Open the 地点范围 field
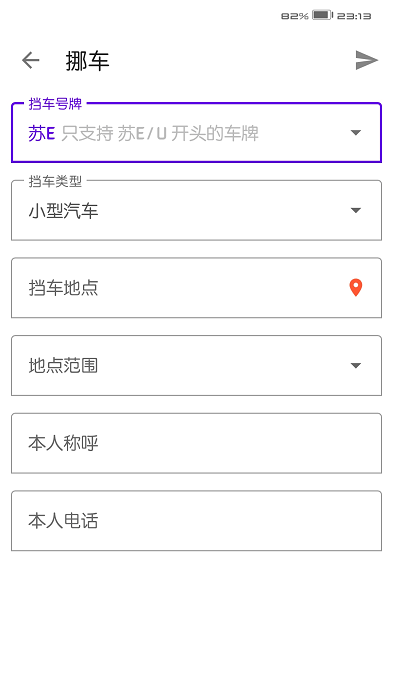 point(196,366)
